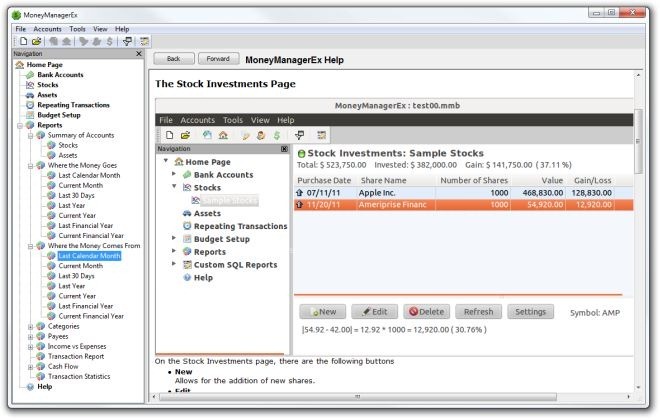This screenshot has width=660, height=419.
Task: Select Transaction Statistics report
Action: pos(82,376)
